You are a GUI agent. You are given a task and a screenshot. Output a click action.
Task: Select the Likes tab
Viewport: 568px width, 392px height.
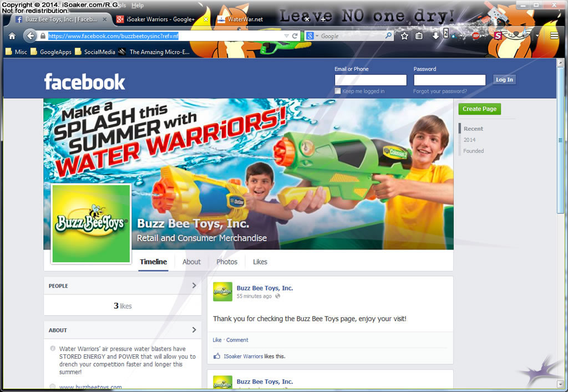point(260,262)
